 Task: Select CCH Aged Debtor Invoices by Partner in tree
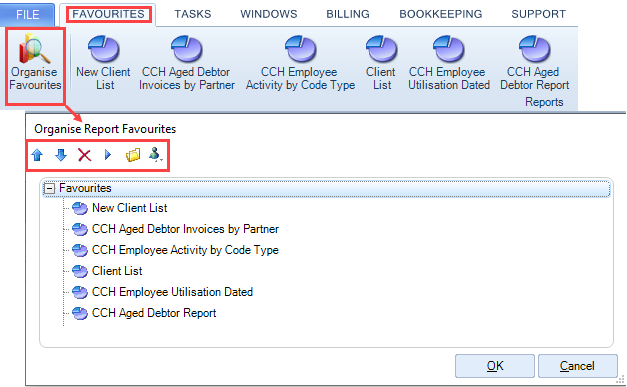(185, 229)
